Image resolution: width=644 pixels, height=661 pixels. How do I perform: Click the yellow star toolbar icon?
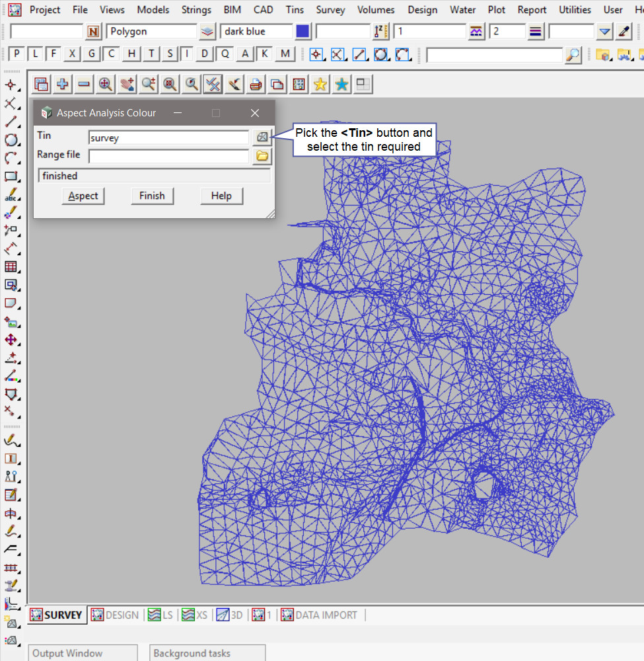point(320,84)
